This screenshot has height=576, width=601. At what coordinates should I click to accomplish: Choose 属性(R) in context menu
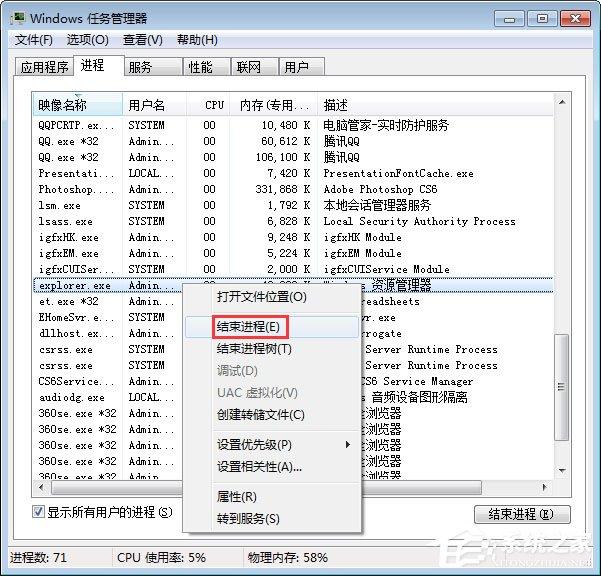272,497
